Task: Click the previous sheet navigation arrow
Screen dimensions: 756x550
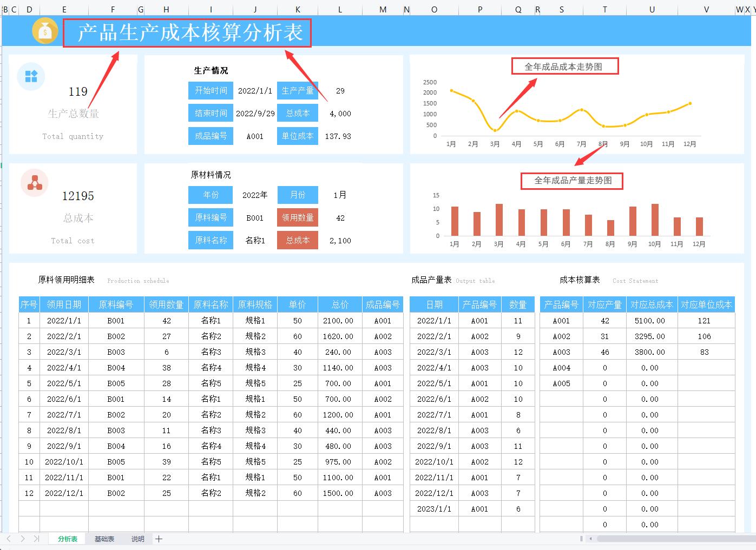Action: [x=9, y=539]
